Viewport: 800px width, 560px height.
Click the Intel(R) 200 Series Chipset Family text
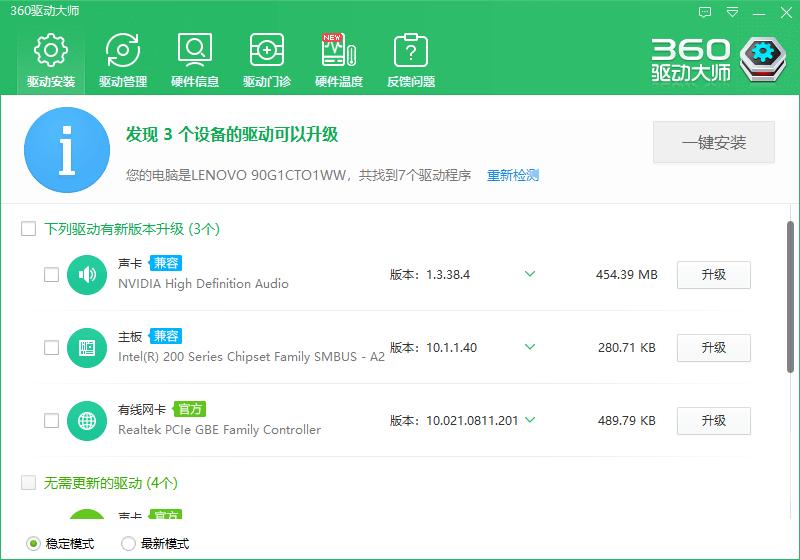point(251,357)
